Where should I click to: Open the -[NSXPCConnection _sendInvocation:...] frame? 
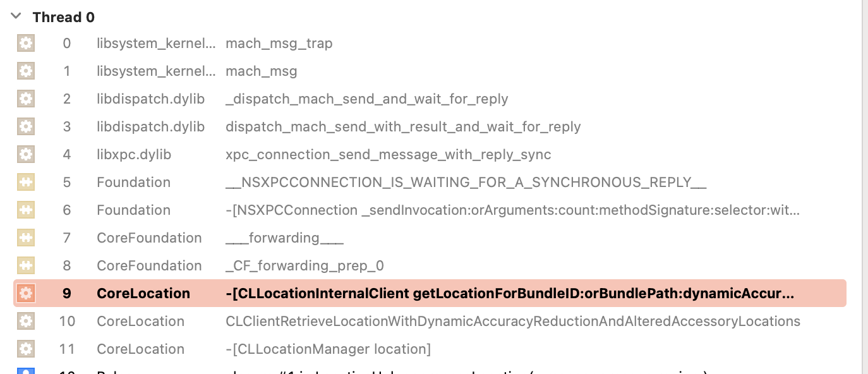tap(513, 210)
